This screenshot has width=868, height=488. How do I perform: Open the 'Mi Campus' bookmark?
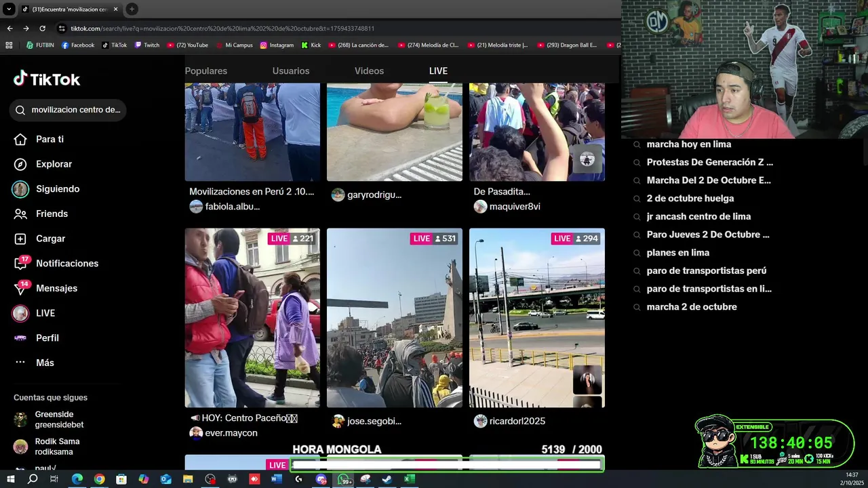click(x=235, y=45)
